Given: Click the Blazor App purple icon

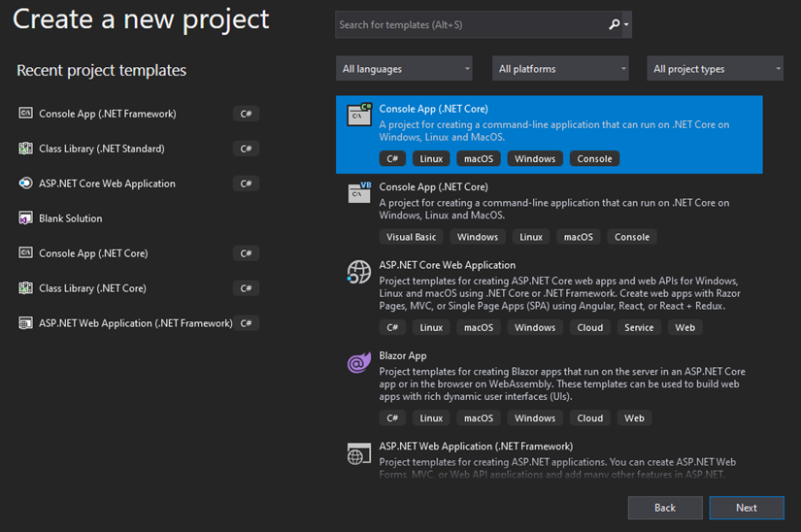Looking at the screenshot, I should pyautogui.click(x=359, y=363).
